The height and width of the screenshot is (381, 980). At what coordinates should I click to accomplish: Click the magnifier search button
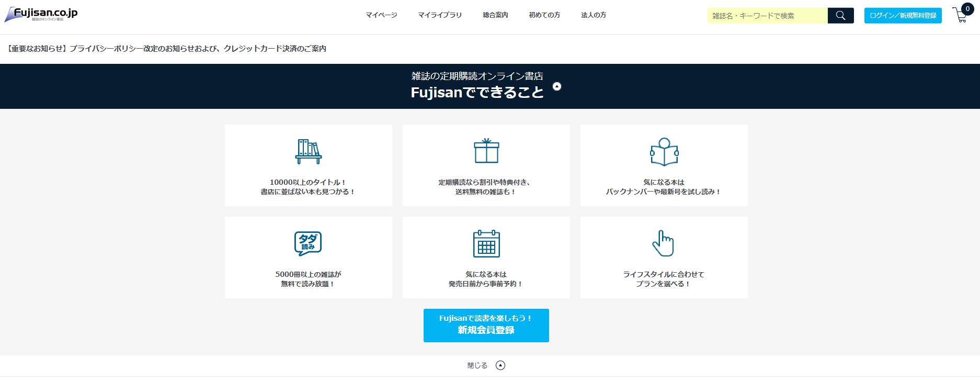pyautogui.click(x=840, y=16)
